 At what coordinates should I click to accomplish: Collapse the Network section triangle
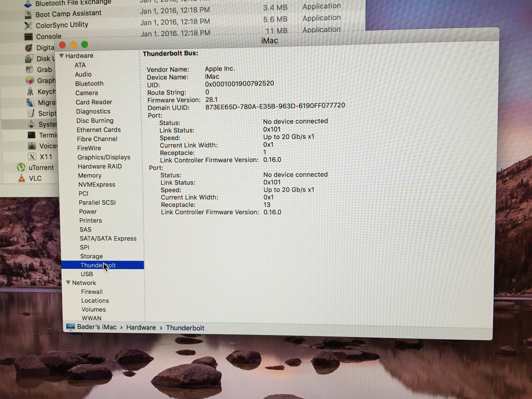[68, 283]
